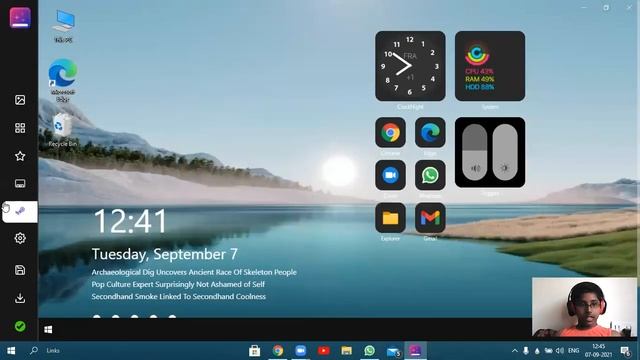Viewport: 640px width, 360px height.
Task: Click the 12:41 time widget text
Action: [x=130, y=221]
